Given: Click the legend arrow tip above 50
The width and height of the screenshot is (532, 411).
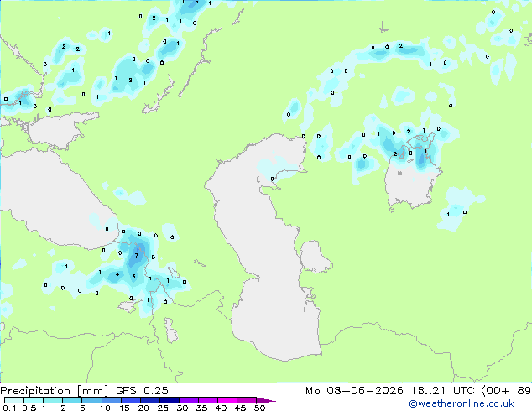Looking at the screenshot, I should pos(266,400).
